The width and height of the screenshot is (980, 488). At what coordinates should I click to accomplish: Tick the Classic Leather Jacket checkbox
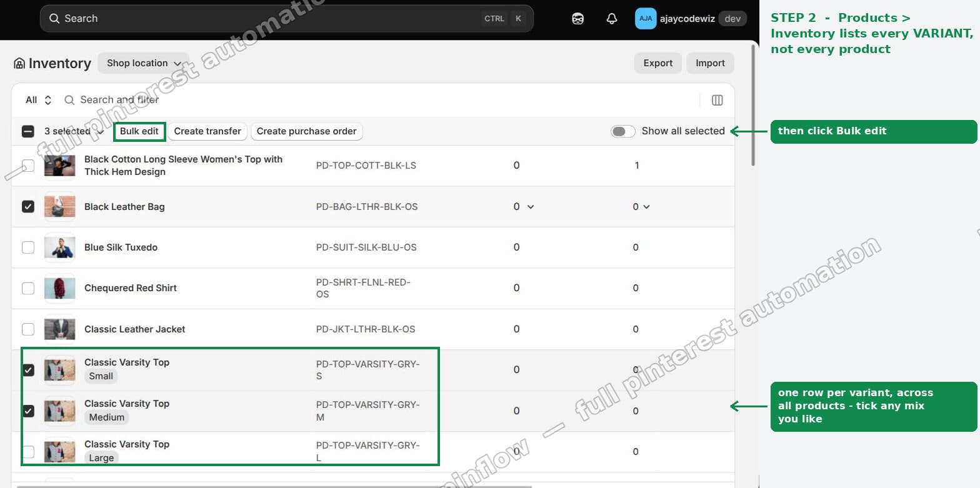click(x=28, y=329)
